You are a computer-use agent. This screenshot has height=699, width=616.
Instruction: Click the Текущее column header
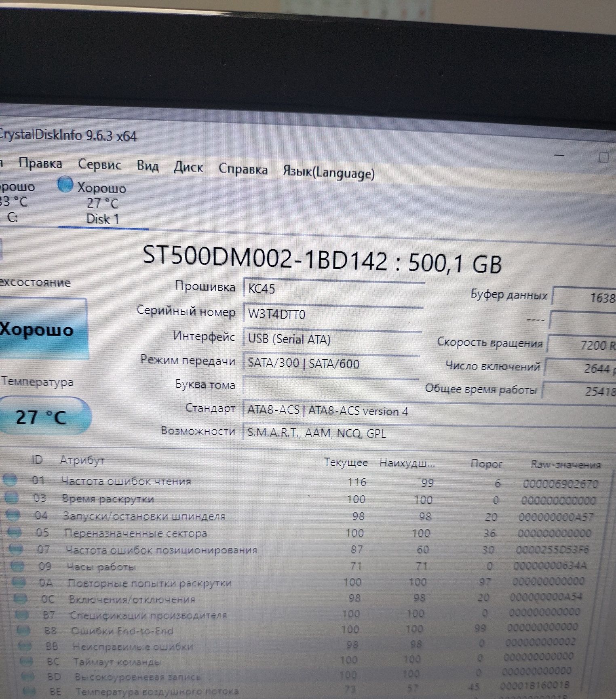click(x=346, y=462)
